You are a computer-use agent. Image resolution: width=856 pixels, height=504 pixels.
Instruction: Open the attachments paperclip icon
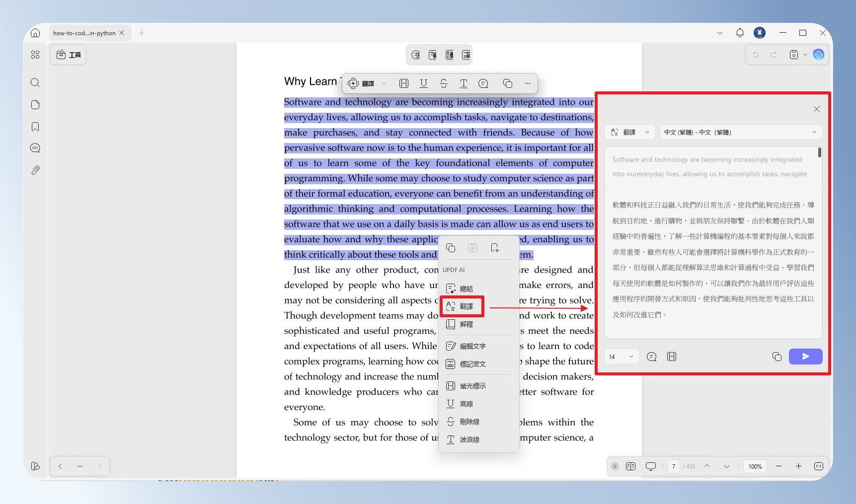[35, 170]
